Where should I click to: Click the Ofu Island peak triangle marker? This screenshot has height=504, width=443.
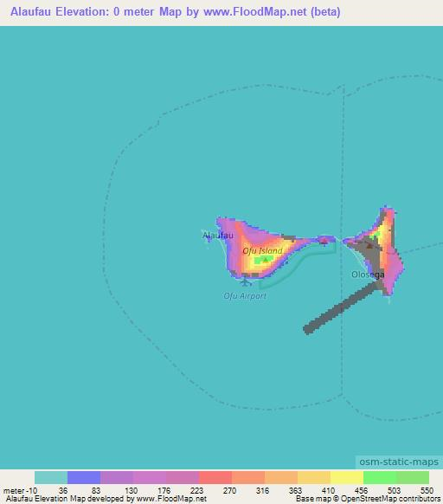266,260
